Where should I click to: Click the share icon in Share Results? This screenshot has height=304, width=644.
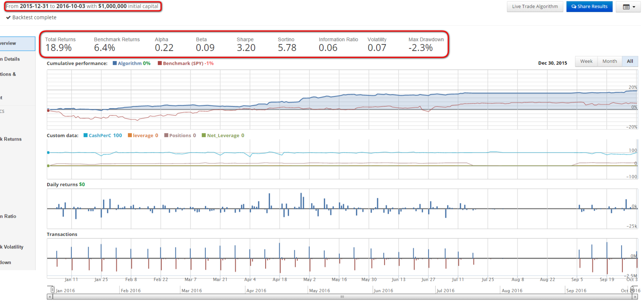574,6
